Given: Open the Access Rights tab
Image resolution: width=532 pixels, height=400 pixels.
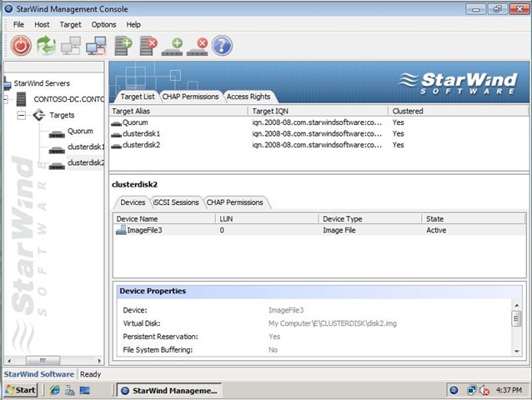Looking at the screenshot, I should [x=248, y=97].
